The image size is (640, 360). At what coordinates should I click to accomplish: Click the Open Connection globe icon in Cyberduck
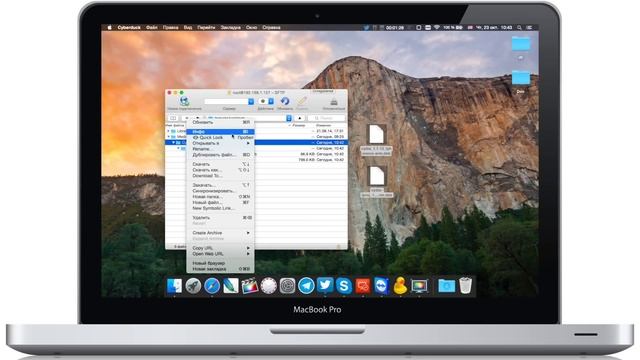pyautogui.click(x=184, y=100)
